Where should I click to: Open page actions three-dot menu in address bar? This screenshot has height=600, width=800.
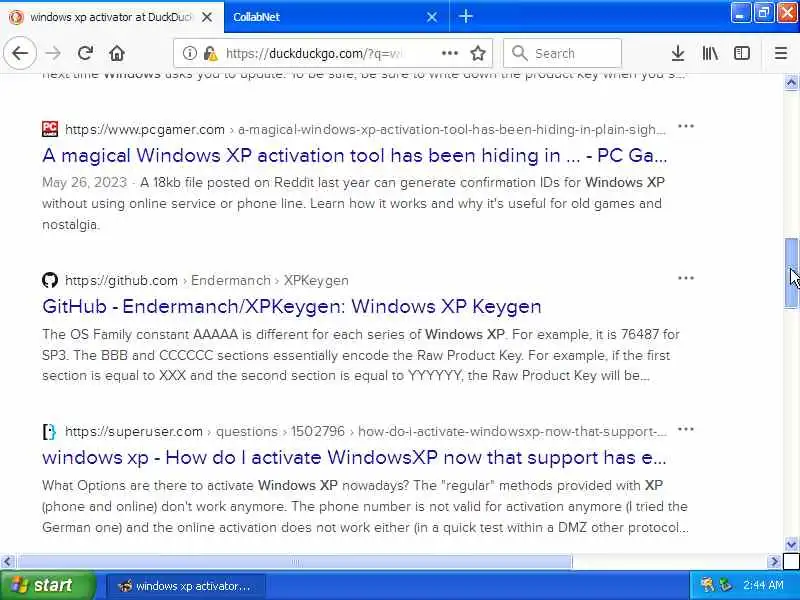(x=449, y=53)
